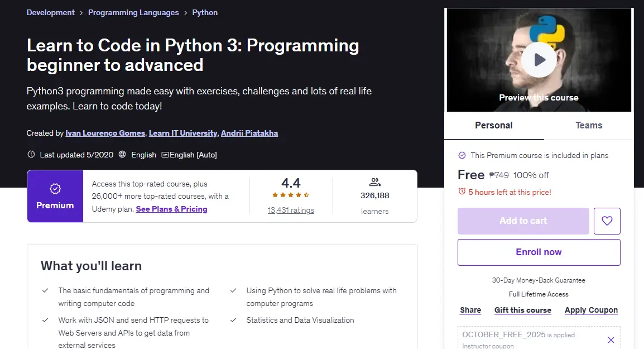
Task: Click the globe language icon
Action: [122, 154]
